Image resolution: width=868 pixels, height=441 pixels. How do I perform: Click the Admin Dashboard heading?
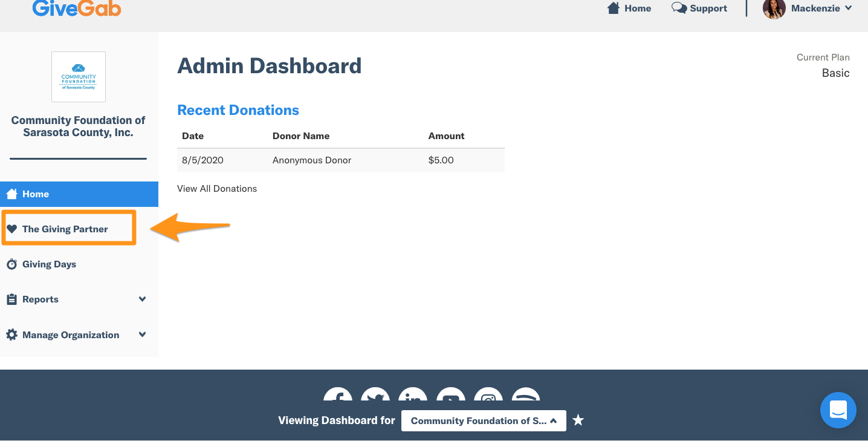tap(270, 66)
